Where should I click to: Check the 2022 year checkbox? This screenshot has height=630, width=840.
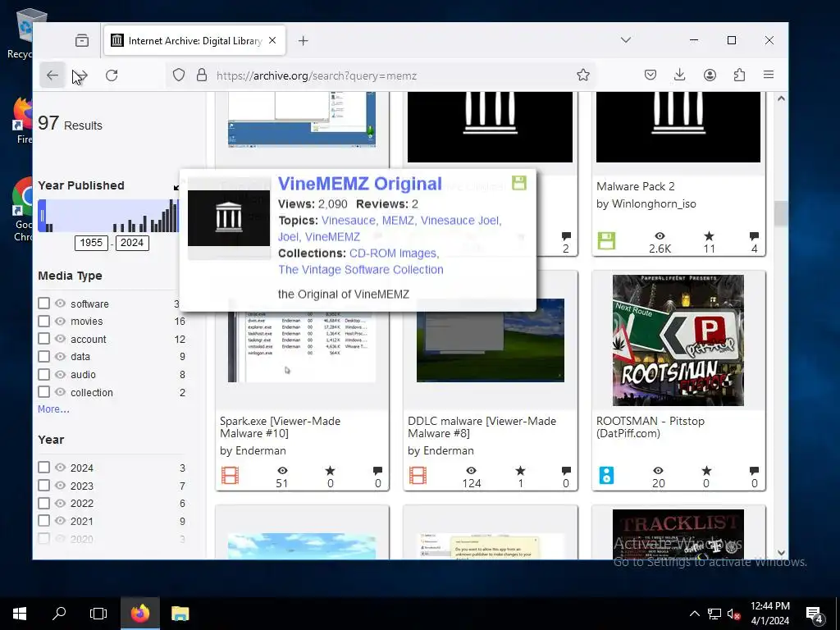(x=44, y=503)
